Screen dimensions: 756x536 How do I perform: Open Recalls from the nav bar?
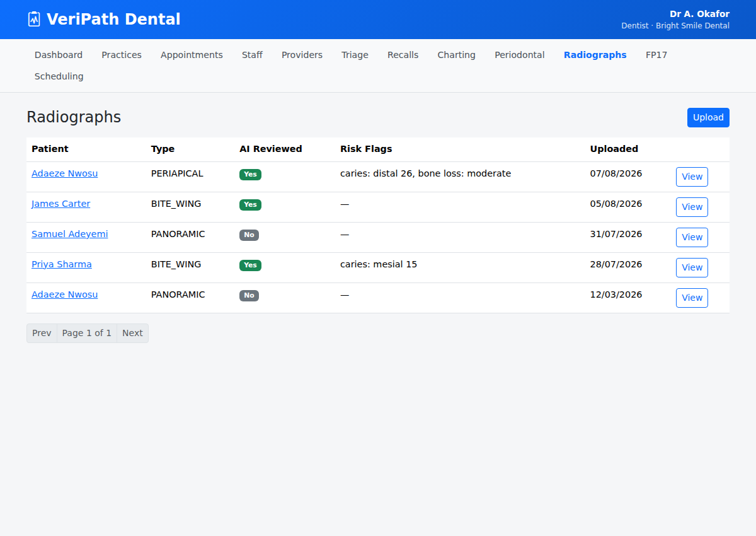pos(403,55)
